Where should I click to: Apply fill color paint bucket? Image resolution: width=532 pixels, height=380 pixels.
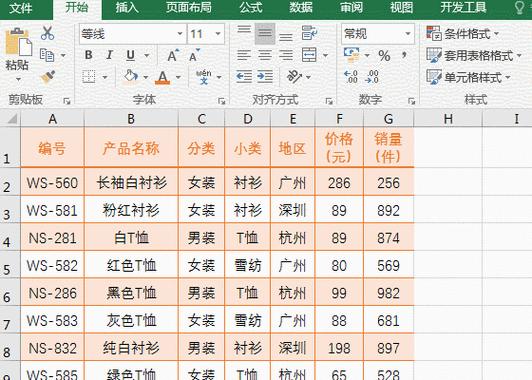[x=131, y=76]
